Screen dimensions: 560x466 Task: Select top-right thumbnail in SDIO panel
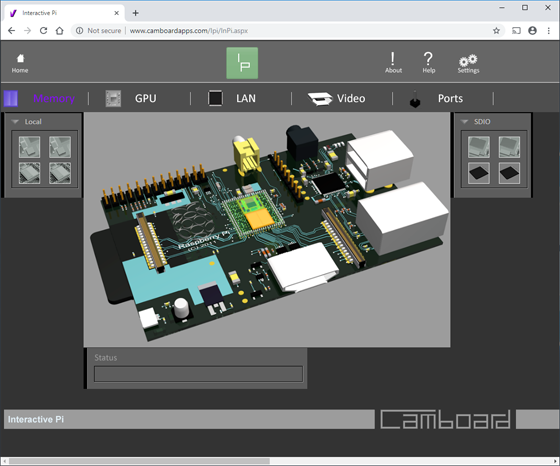pyautogui.click(x=509, y=147)
